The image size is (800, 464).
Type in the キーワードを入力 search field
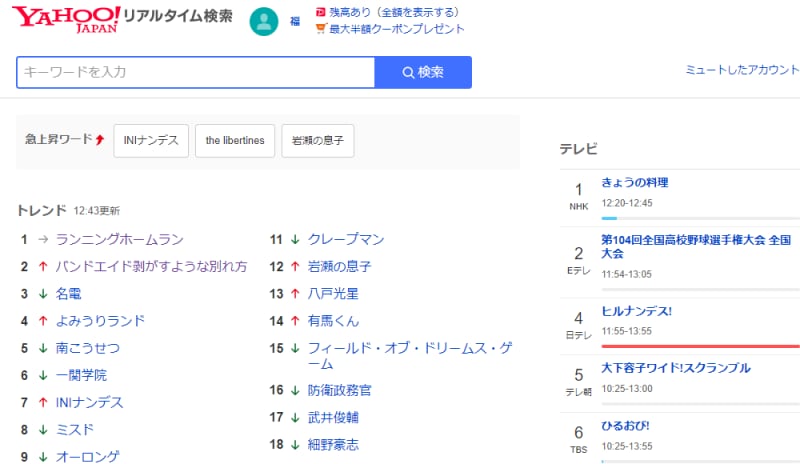click(195, 72)
